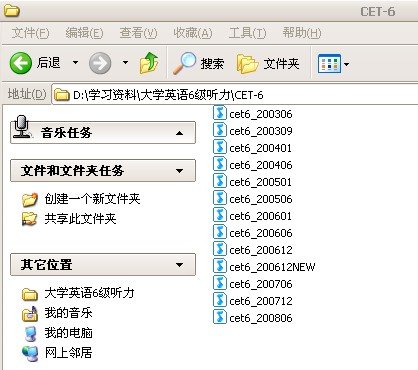418x370 pixels.
Task: Select file name cet6_200706
Action: pos(261,284)
